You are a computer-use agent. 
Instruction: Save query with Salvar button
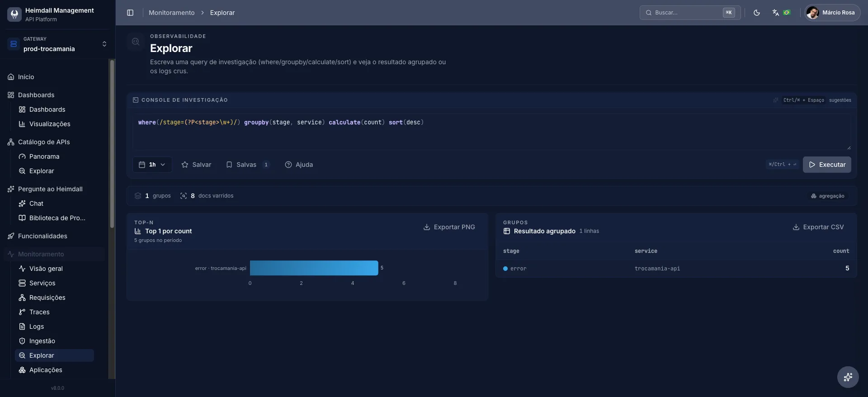(196, 165)
